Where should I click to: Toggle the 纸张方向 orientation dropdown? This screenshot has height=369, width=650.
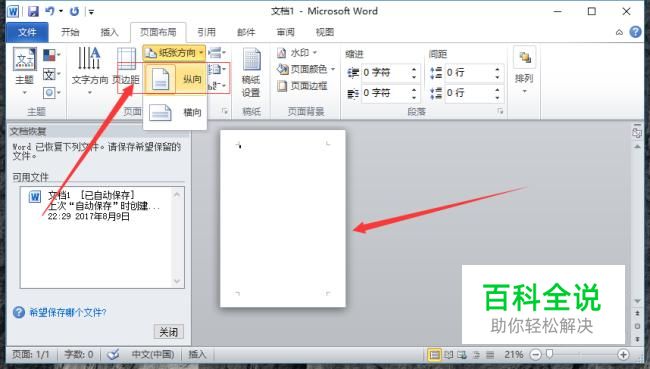174,53
